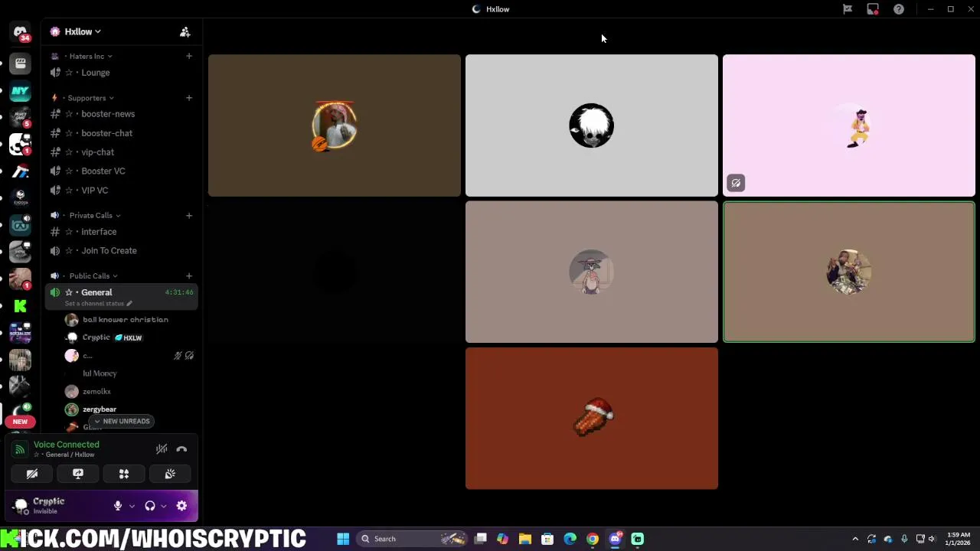980x551 pixels.
Task: Open the screen share button
Action: 78,474
